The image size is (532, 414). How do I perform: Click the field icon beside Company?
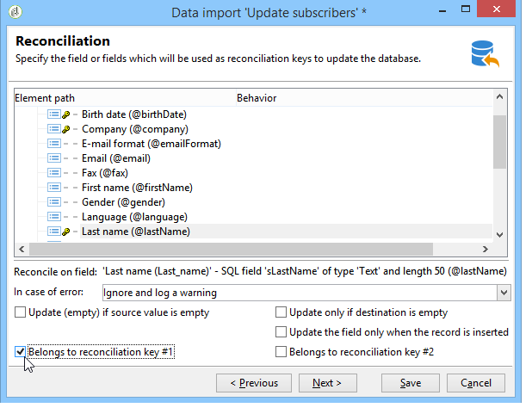(x=53, y=129)
